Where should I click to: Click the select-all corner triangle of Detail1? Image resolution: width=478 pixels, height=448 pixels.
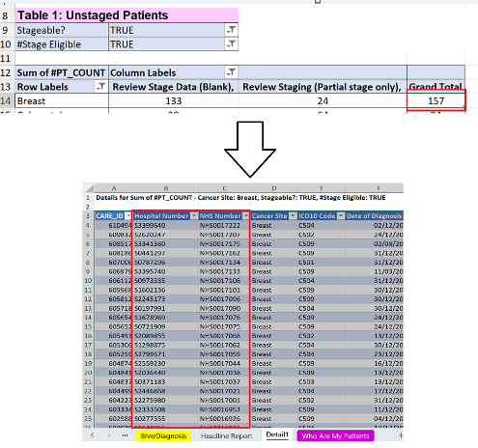[x=89, y=188]
